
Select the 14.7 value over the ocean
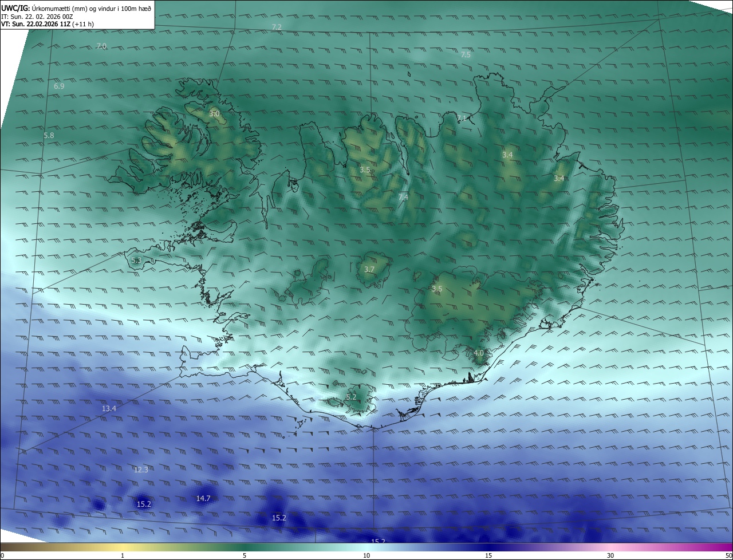pyautogui.click(x=203, y=498)
